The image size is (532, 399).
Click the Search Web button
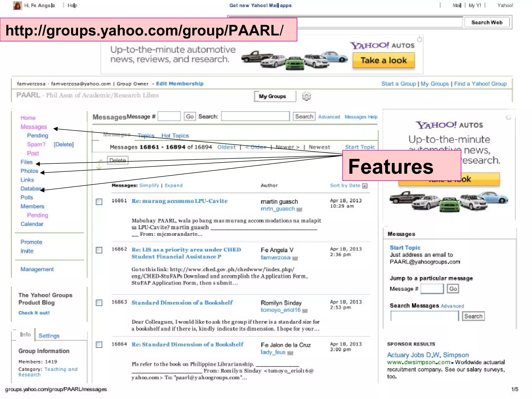(487, 22)
